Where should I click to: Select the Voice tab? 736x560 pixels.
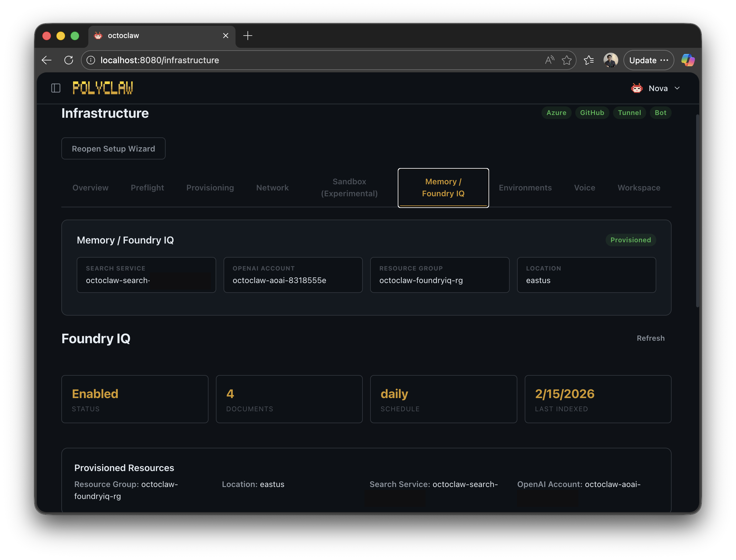click(584, 188)
